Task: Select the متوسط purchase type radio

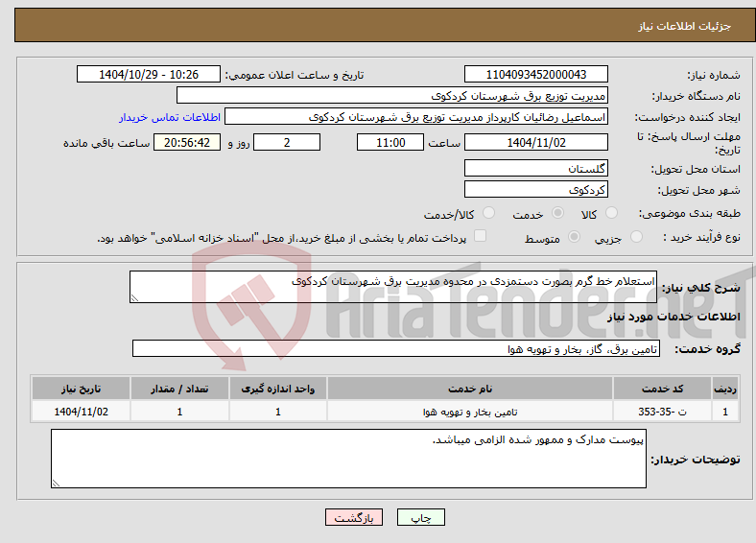Action: pos(574,236)
